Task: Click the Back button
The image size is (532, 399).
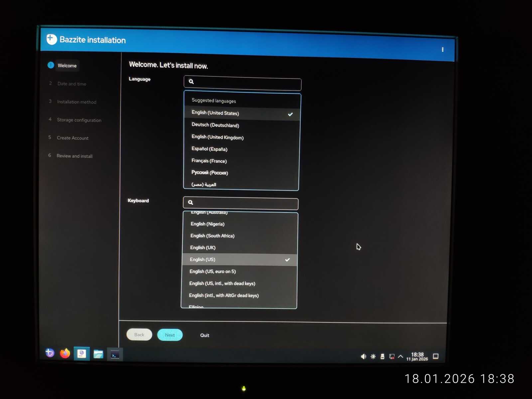Action: (139, 334)
